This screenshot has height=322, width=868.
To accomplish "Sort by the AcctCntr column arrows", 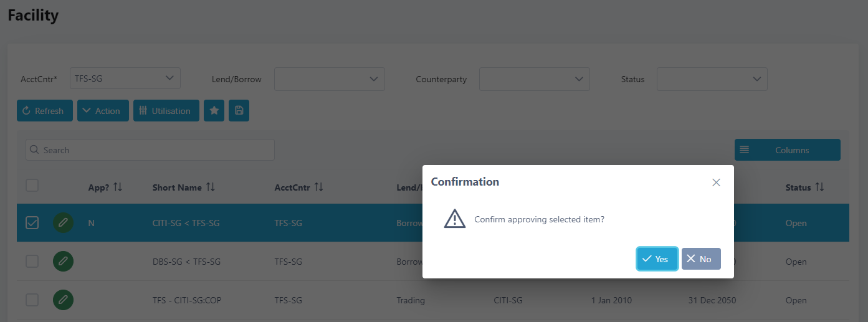I will [x=318, y=187].
